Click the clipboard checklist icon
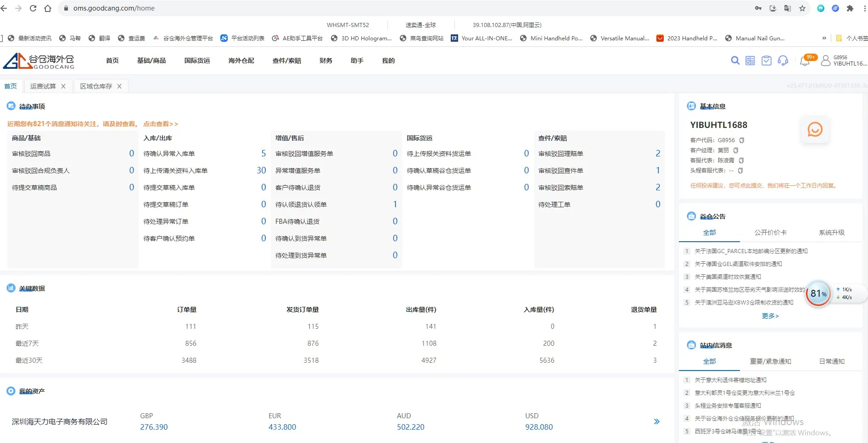868x443 pixels. tap(766, 61)
